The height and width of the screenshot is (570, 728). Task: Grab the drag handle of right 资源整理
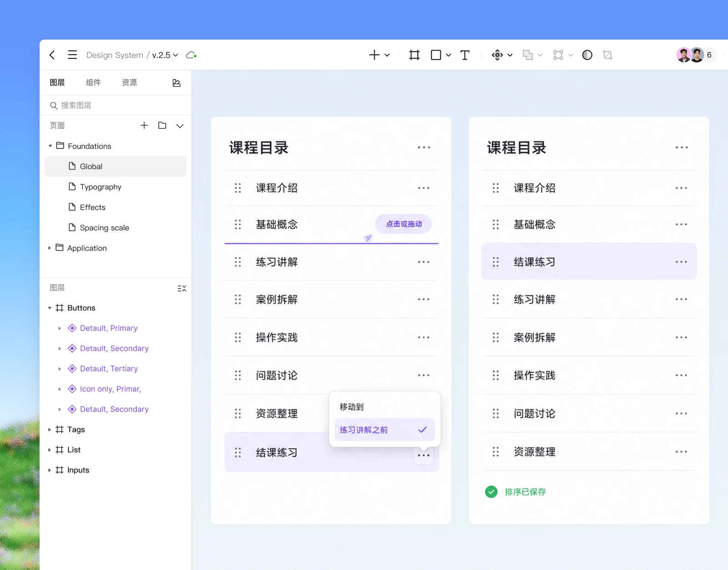[495, 452]
